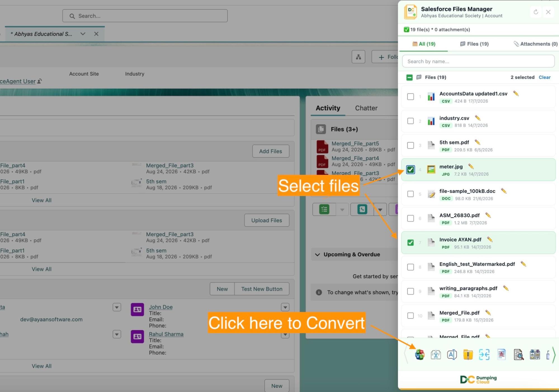
Task: Check the AccountsData updated1.csv checkbox
Action: [x=411, y=97]
